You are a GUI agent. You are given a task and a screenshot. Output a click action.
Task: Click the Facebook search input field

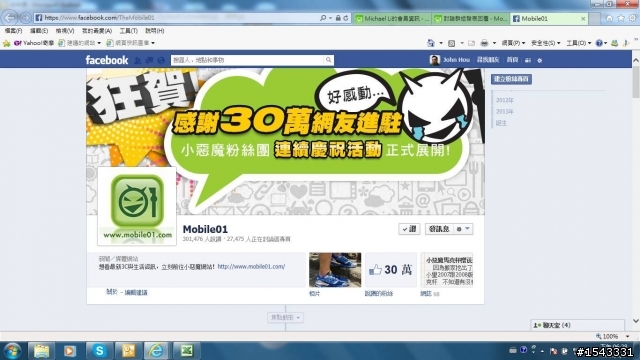(247, 60)
